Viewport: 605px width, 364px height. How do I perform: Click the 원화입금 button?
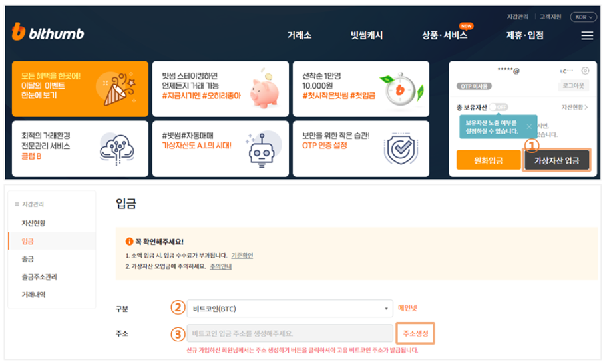point(488,160)
